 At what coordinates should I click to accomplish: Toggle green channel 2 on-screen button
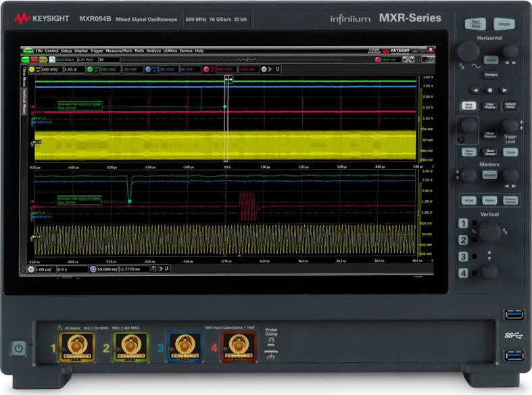[90, 69]
